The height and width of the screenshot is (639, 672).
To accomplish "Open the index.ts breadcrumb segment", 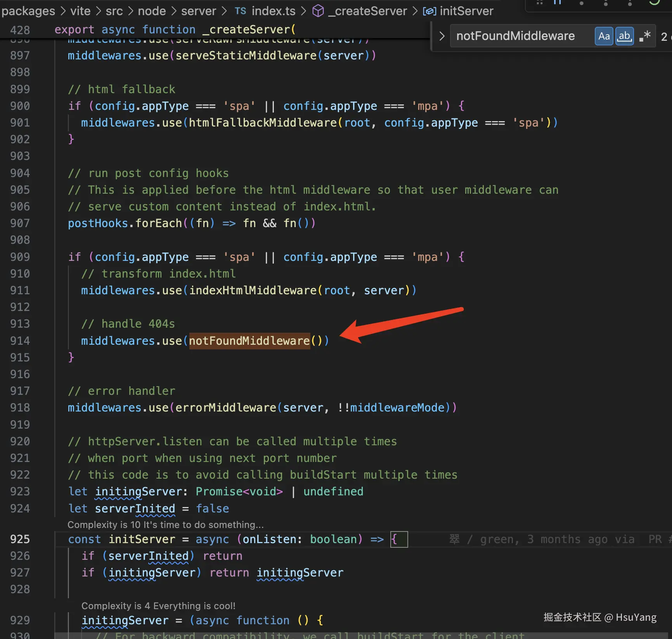I will [274, 11].
